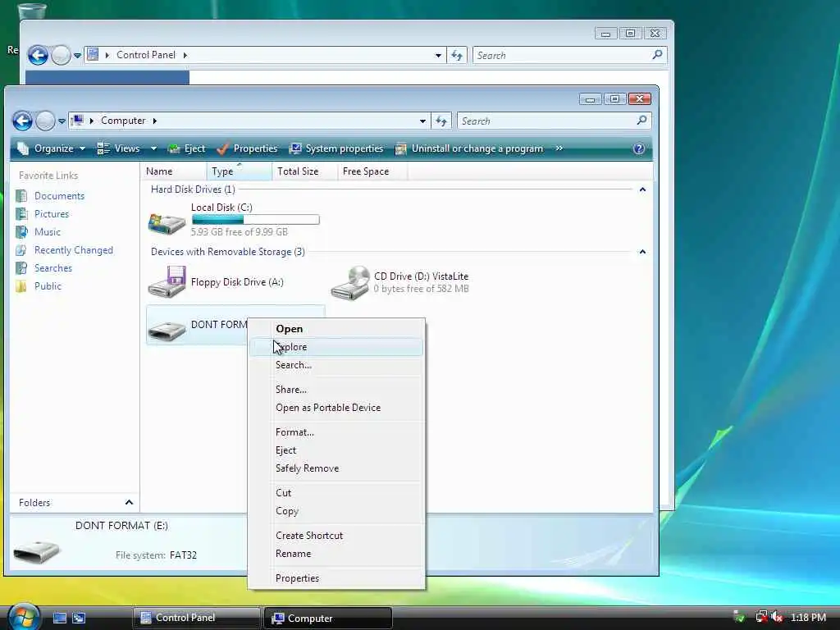840x630 pixels.
Task: Select the CD Drive (D:) VistaLite icon
Action: click(349, 283)
